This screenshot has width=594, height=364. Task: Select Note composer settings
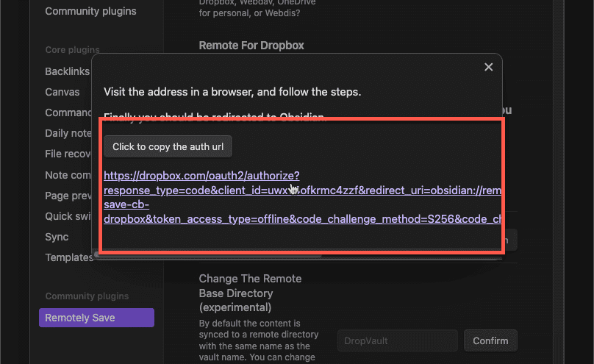coord(67,175)
